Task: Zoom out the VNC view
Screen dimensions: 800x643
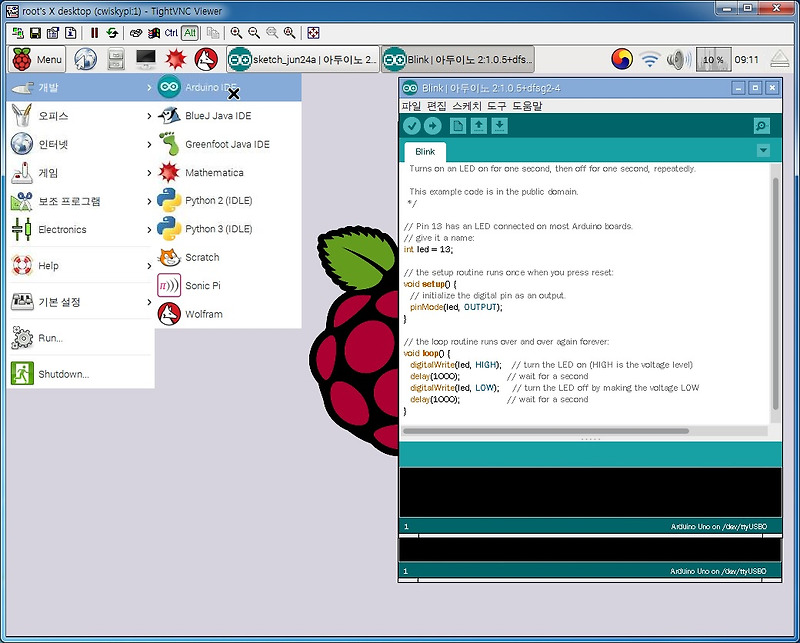Action: point(254,33)
